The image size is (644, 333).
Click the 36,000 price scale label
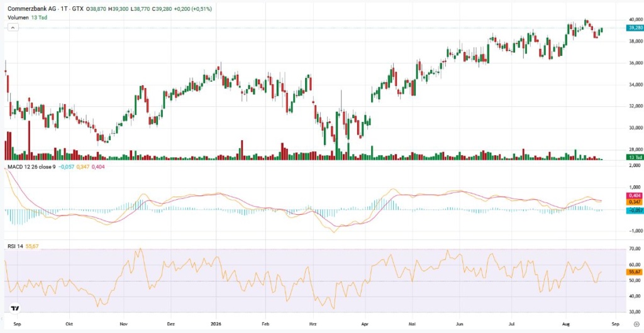tap(635, 63)
